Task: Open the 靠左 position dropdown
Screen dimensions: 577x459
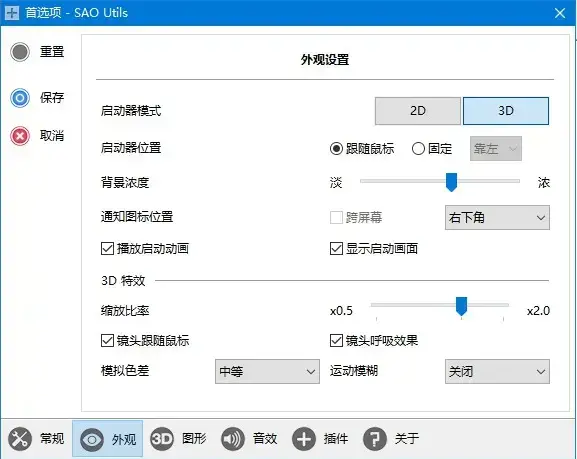Action: [496, 149]
